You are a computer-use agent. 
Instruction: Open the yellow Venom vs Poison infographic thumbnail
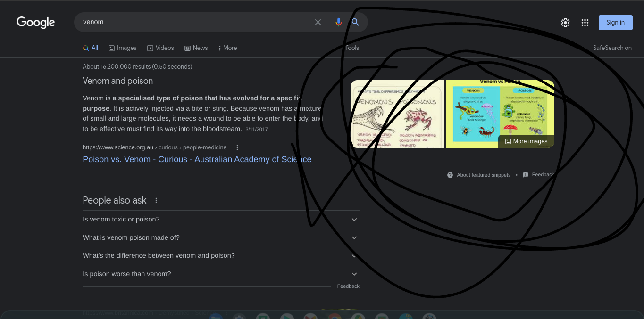500,114
